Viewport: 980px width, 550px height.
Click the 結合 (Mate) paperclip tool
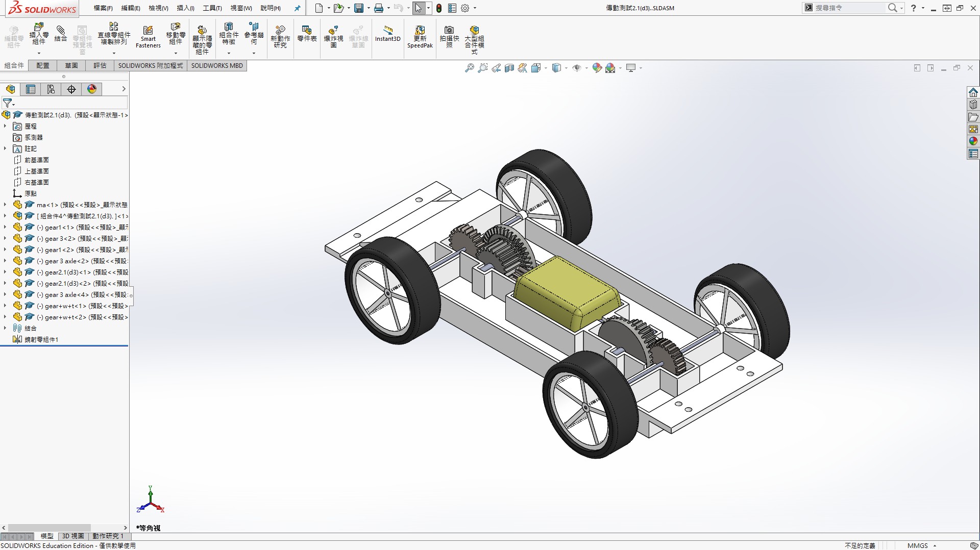tap(61, 33)
